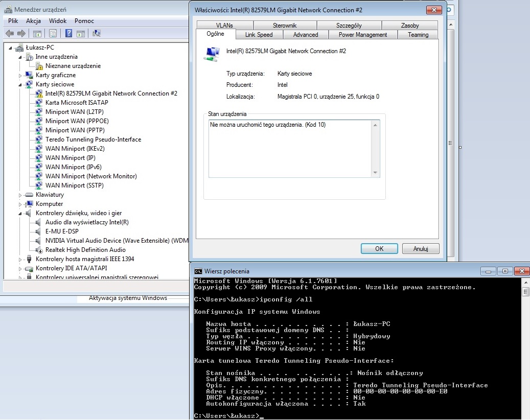The height and width of the screenshot is (420, 530).
Task: Click the Inne urządzenia category icon
Action: (x=30, y=57)
